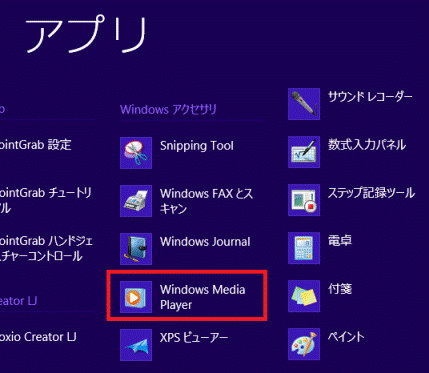Screen dimensions: 429x373
Task: Click the XPS ビューアー label
Action: (x=194, y=338)
